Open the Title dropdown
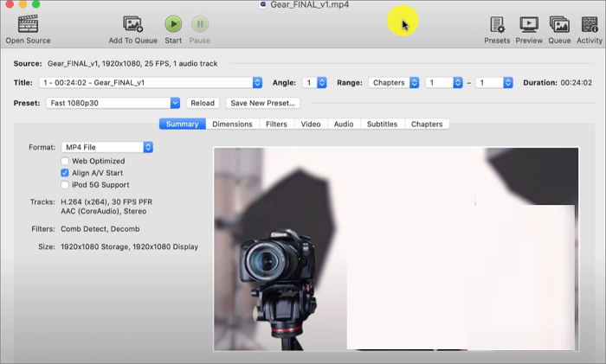The width and height of the screenshot is (606, 364). pyautogui.click(x=151, y=83)
